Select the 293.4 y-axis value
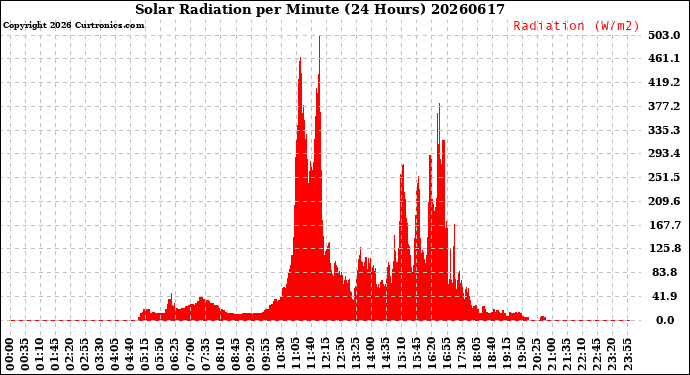 pyautogui.click(x=664, y=154)
